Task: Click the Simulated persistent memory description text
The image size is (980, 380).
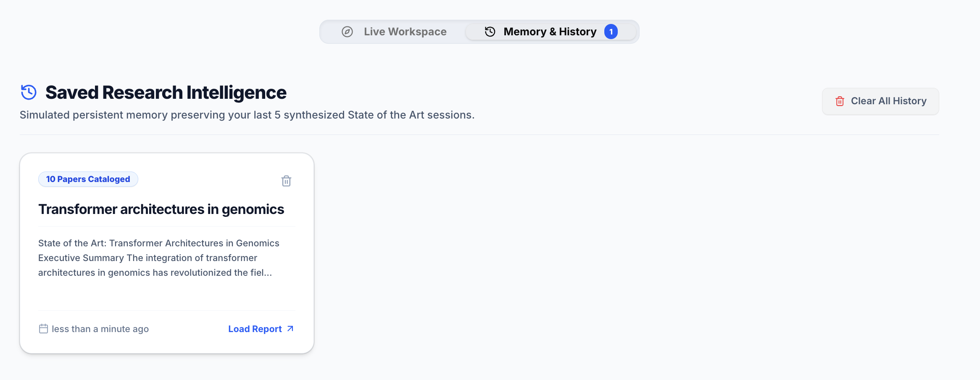Action: pyautogui.click(x=247, y=115)
